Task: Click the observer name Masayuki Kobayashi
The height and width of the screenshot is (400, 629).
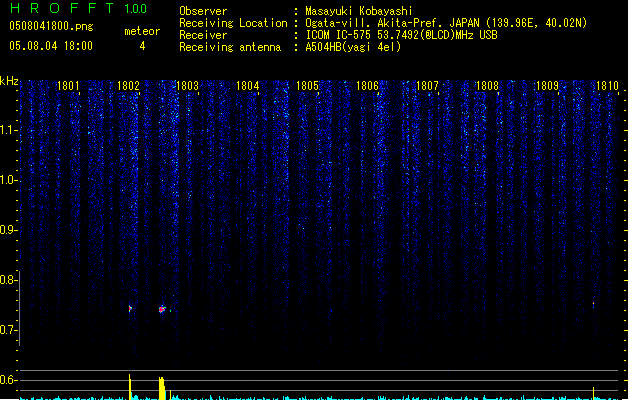Action: [359, 11]
